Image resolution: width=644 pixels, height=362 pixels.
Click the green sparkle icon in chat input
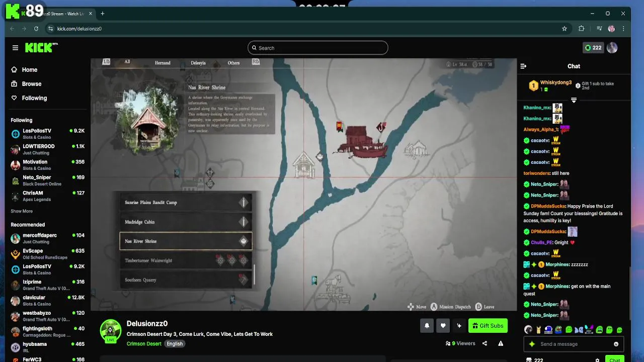(532, 344)
